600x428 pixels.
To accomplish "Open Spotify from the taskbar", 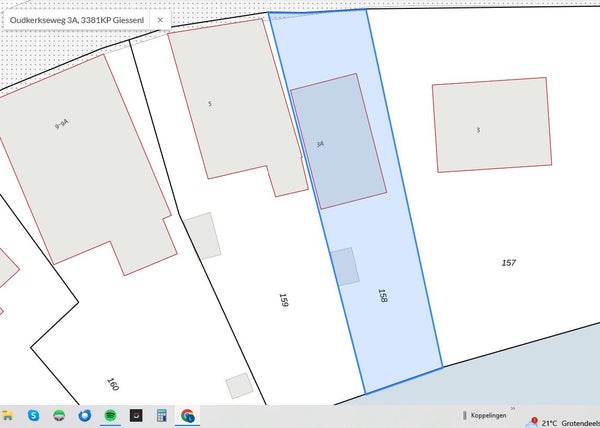I will (110, 415).
